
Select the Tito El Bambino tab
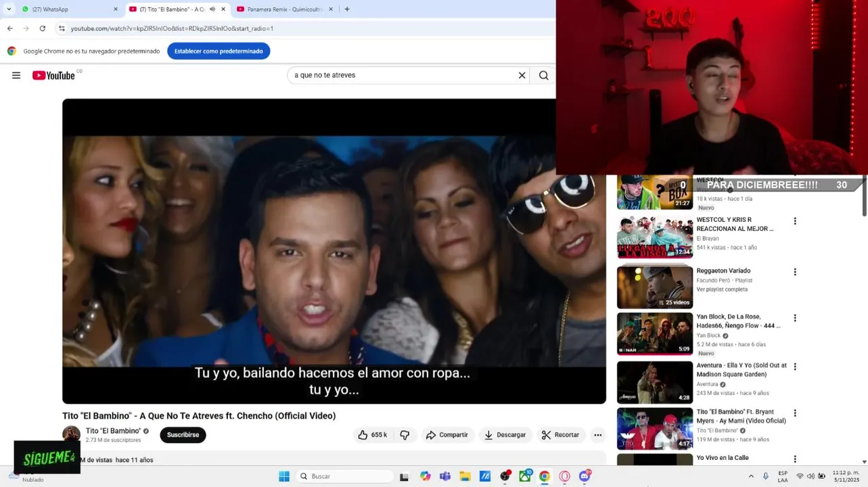click(x=177, y=9)
